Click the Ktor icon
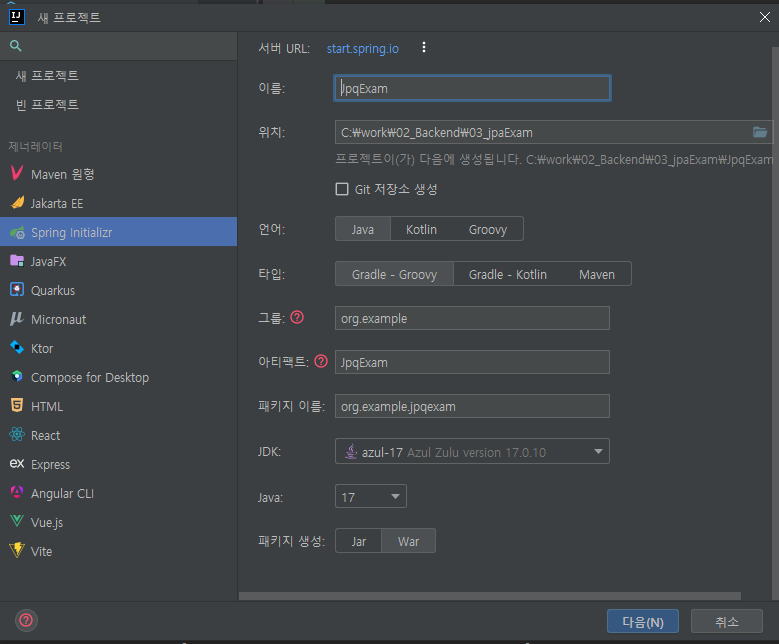779x644 pixels. click(x=17, y=347)
